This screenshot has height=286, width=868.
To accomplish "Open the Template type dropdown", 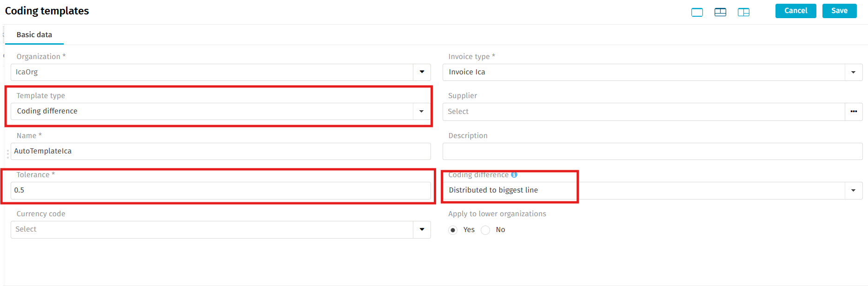I will 421,112.
